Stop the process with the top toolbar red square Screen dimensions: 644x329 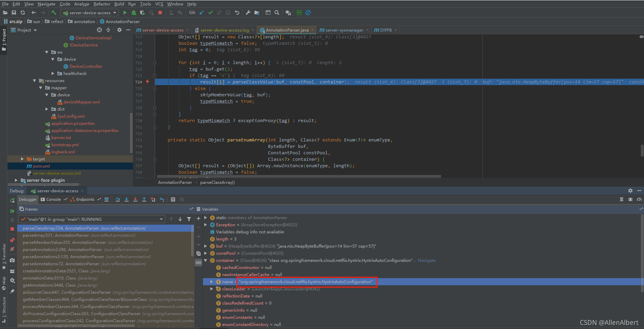[x=160, y=13]
